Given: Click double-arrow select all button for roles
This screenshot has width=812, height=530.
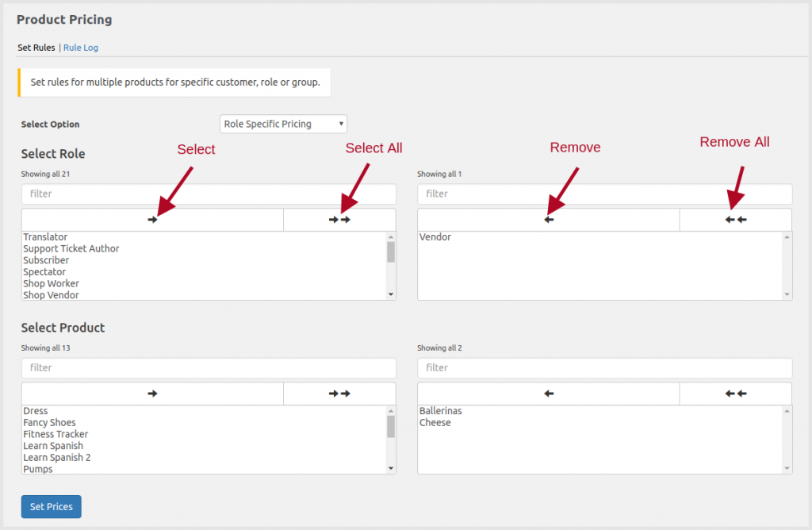Looking at the screenshot, I should tap(339, 220).
